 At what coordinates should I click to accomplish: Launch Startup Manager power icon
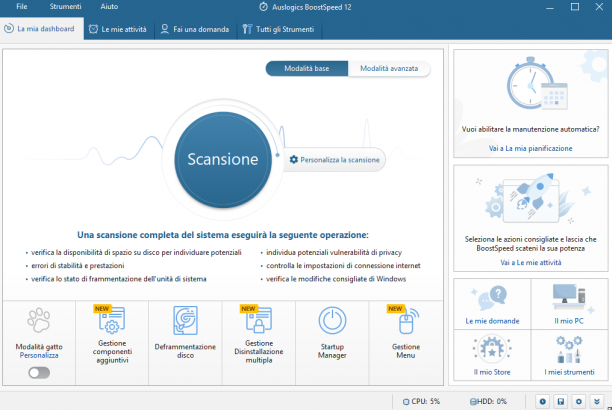332,321
